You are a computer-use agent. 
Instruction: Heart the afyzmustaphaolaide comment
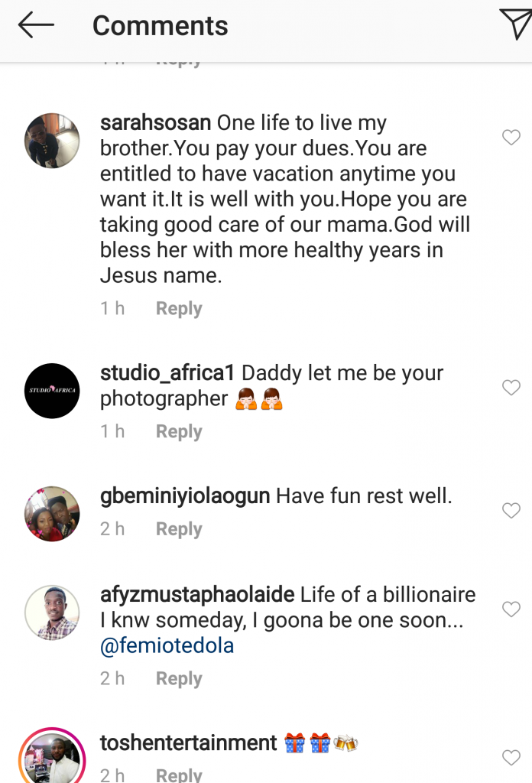coord(511,609)
